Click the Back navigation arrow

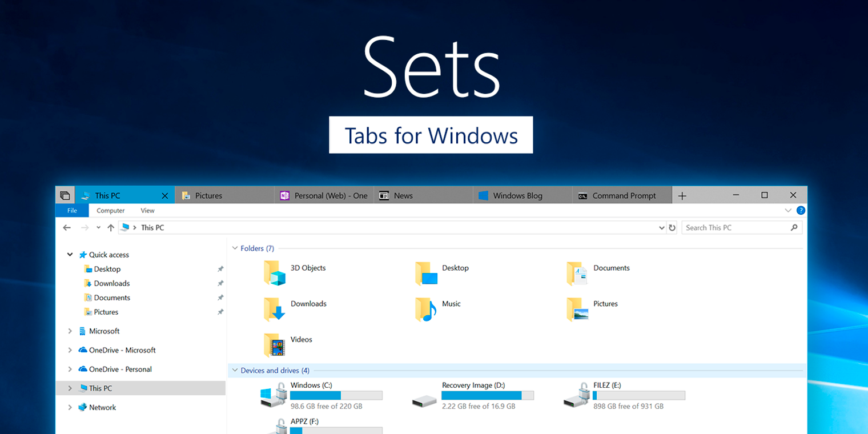[x=67, y=227]
